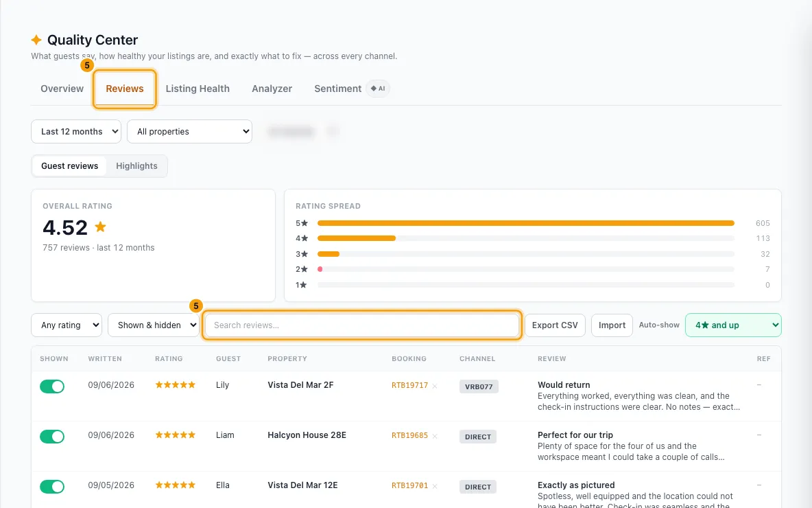Click the DIRECT badge in Liam's row
Image resolution: width=812 pixels, height=508 pixels.
click(x=477, y=437)
